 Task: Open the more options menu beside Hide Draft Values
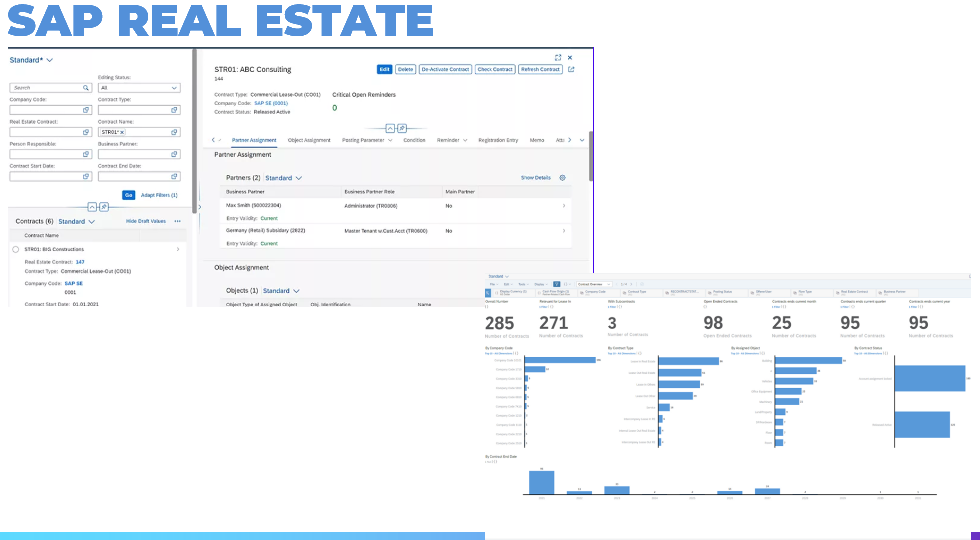177,221
